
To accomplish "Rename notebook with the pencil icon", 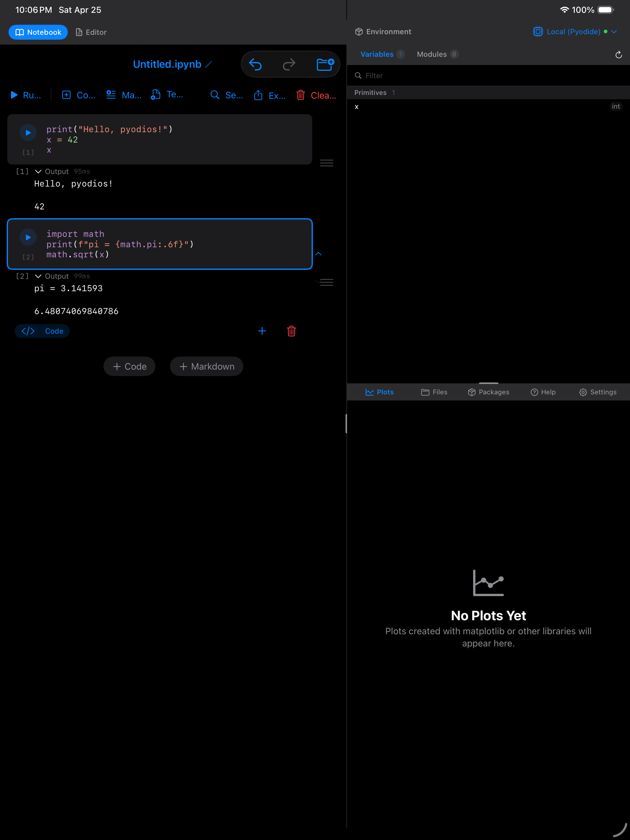I will [208, 65].
